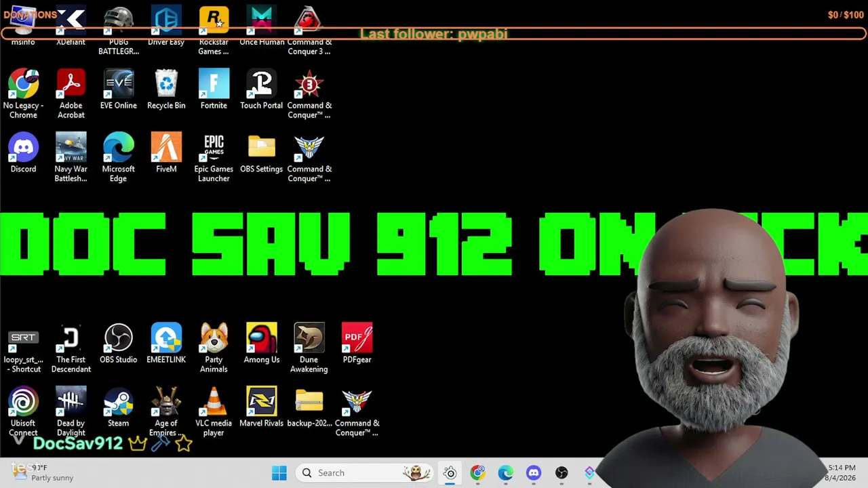Open the msinfo desktop icon

point(23,26)
